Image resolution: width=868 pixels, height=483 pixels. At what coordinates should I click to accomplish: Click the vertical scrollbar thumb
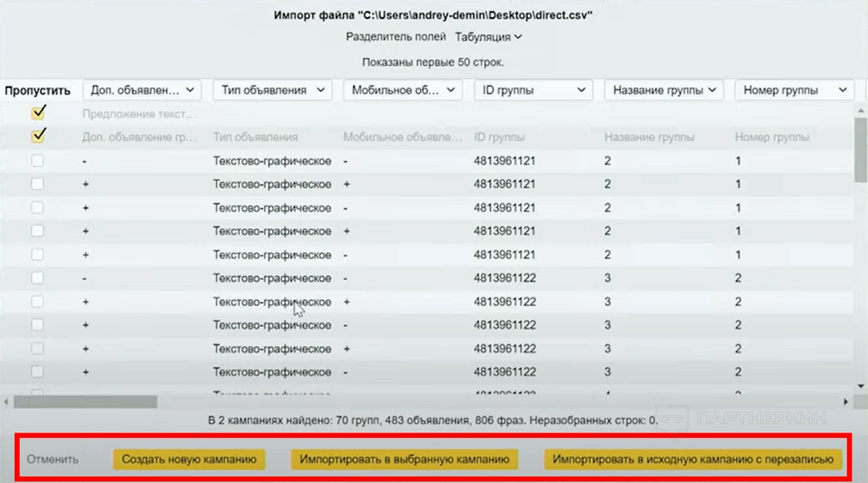coord(861,149)
